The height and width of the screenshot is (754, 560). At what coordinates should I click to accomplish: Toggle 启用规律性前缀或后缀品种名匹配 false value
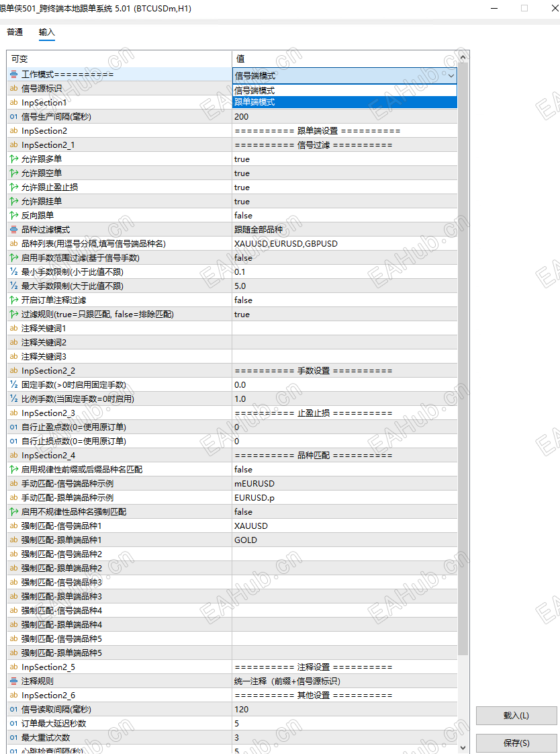pyautogui.click(x=344, y=469)
